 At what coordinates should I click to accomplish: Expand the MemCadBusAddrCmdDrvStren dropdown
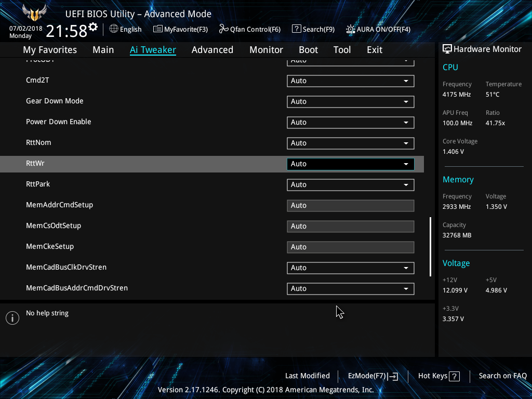click(x=351, y=288)
